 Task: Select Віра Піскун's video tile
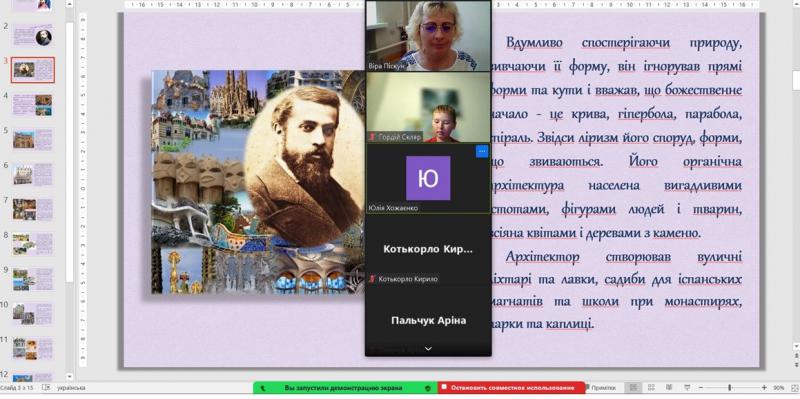429,36
